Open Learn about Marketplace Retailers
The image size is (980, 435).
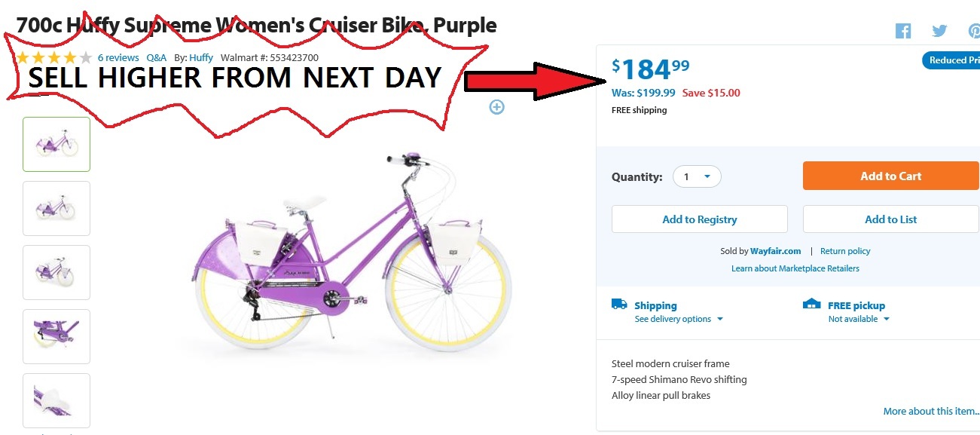pos(795,268)
